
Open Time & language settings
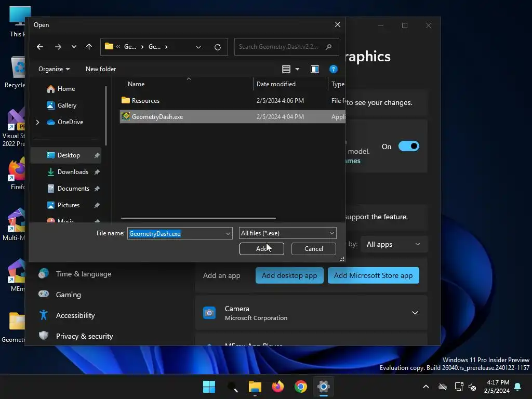point(84,274)
